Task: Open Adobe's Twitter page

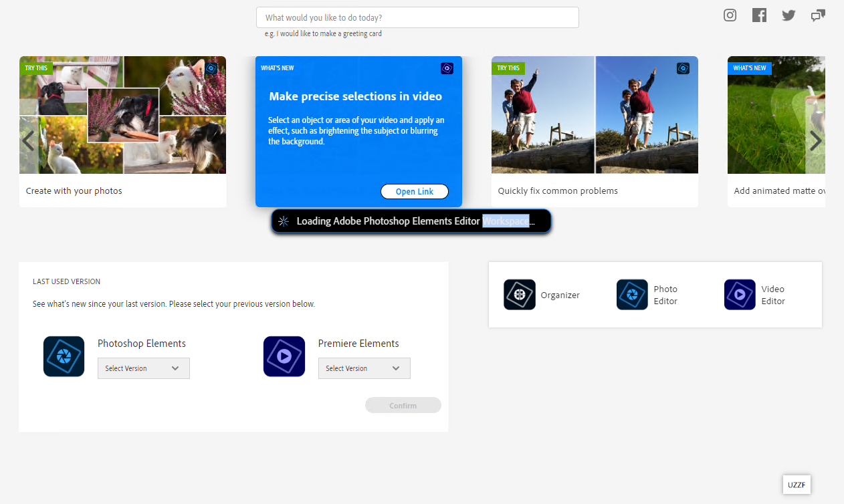Action: pos(788,15)
